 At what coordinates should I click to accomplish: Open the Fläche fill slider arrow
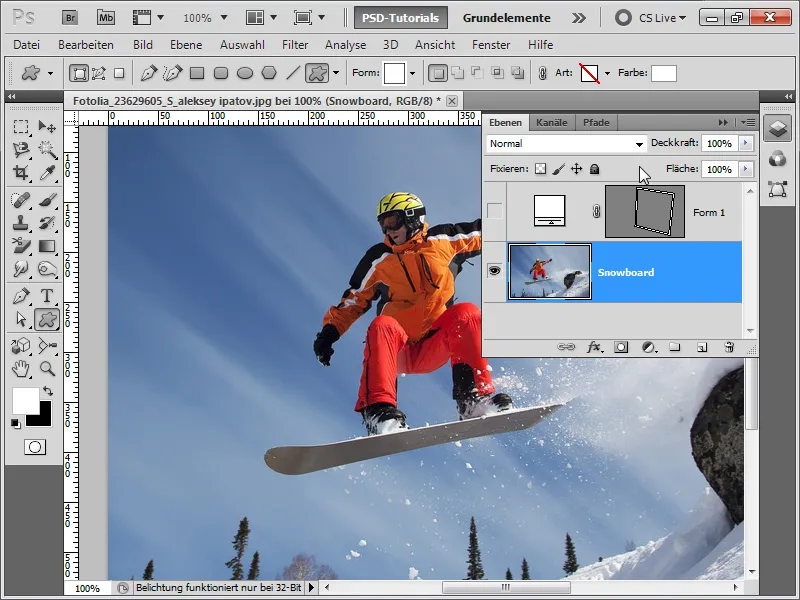(x=746, y=169)
